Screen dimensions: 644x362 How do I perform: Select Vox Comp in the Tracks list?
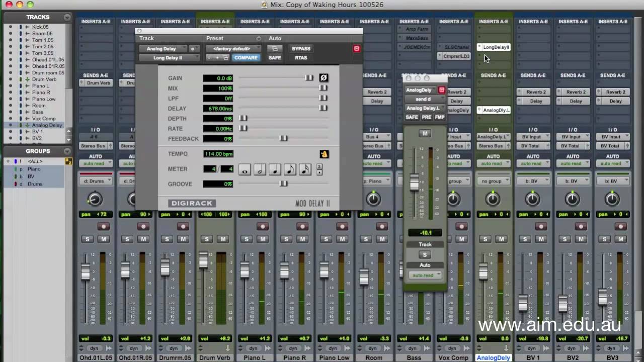(44, 119)
